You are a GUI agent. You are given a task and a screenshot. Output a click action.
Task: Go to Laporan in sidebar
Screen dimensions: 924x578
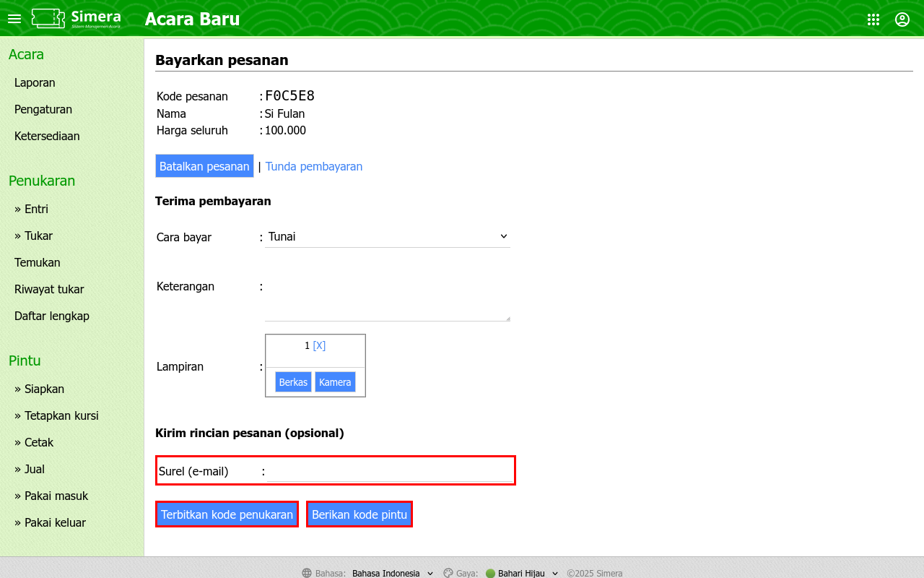(35, 82)
